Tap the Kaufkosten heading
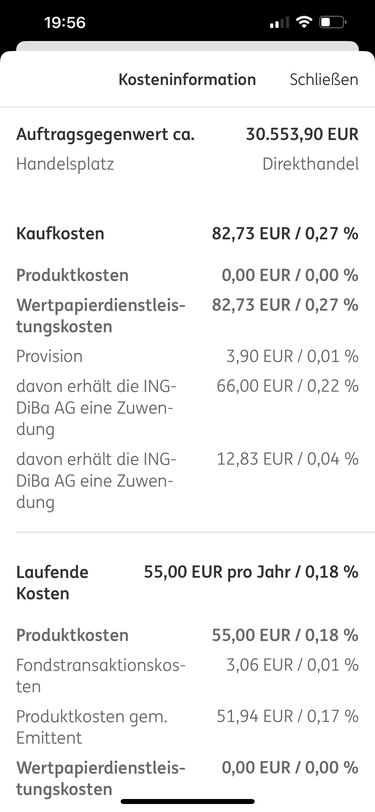 (x=60, y=234)
